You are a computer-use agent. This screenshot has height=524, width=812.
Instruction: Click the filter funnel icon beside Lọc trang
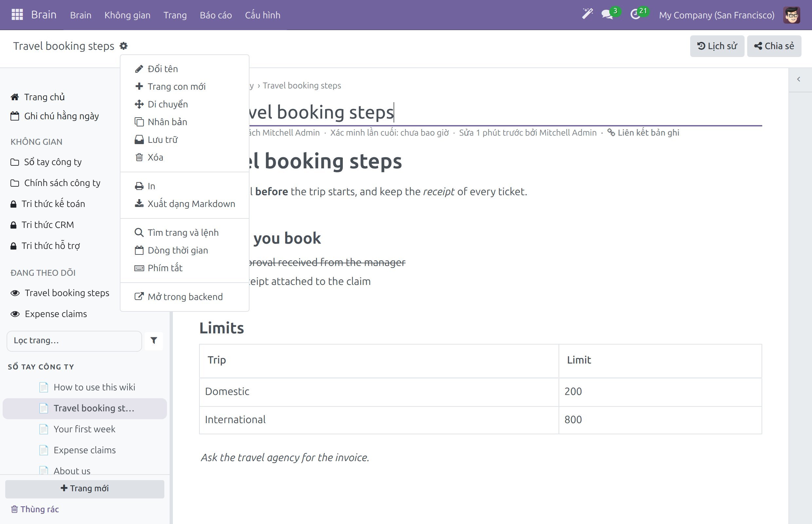(154, 341)
